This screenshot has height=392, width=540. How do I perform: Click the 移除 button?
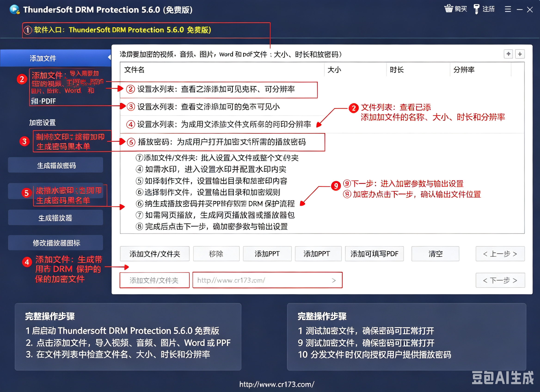(216, 254)
